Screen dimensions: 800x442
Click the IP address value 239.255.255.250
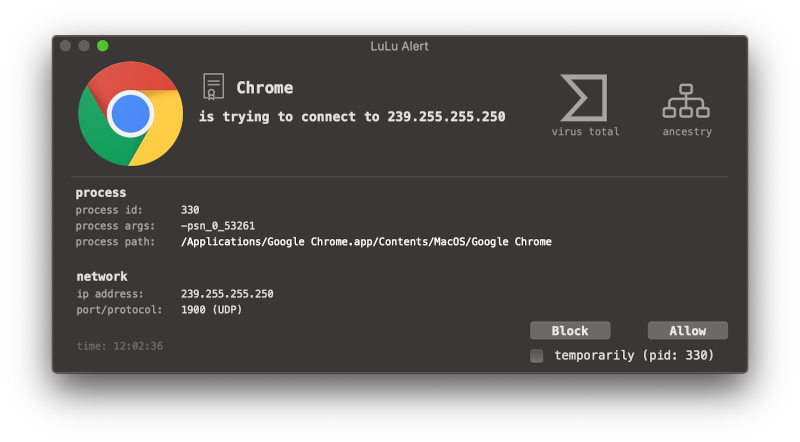227,293
